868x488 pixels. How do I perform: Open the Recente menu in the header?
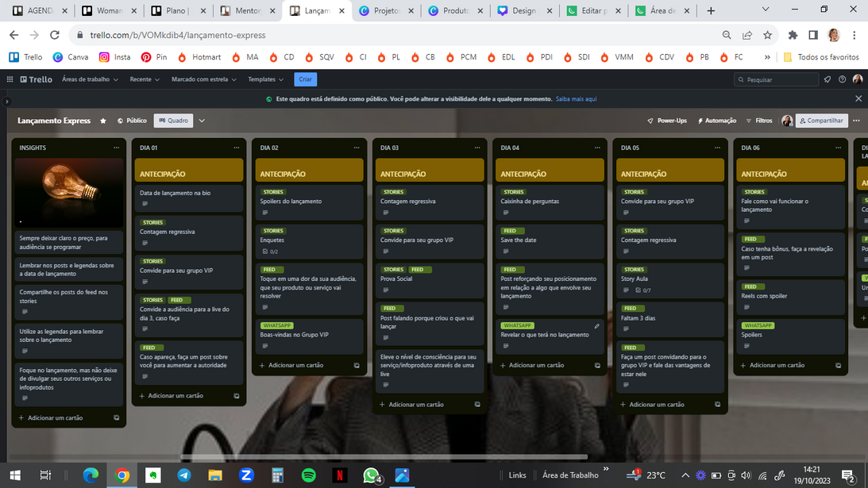pos(145,79)
